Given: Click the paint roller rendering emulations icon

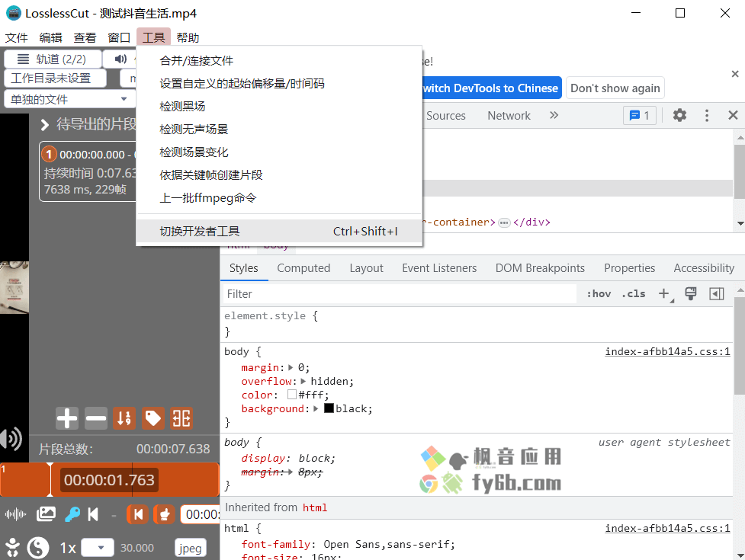Looking at the screenshot, I should click(x=691, y=294).
